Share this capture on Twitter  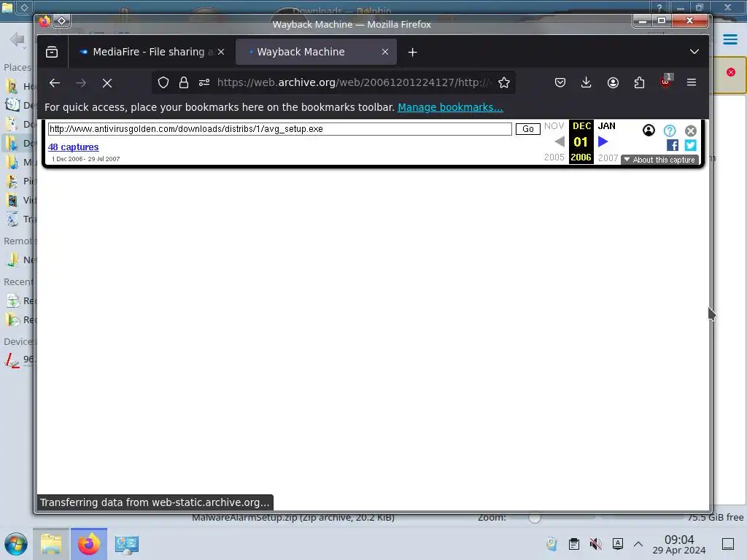tap(690, 145)
